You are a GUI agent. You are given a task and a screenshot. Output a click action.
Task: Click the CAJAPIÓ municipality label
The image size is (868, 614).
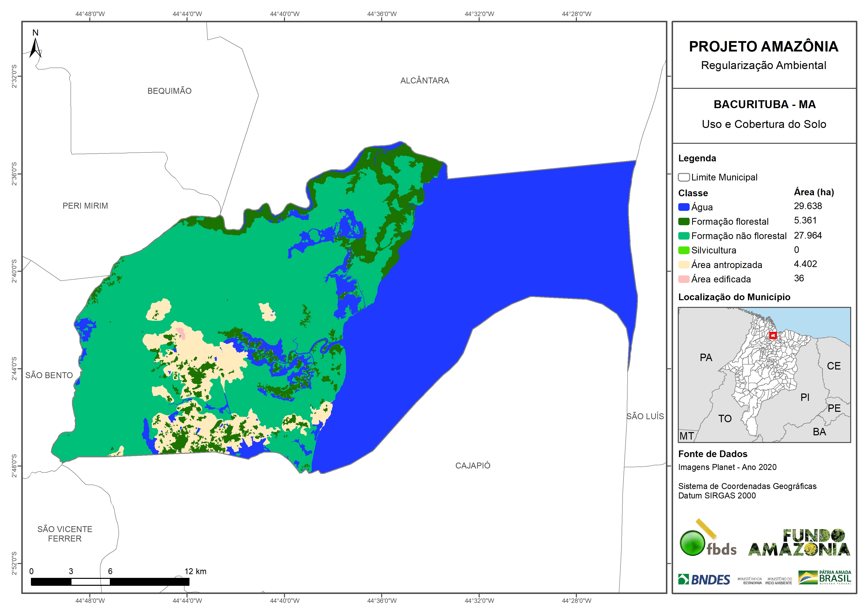472,465
